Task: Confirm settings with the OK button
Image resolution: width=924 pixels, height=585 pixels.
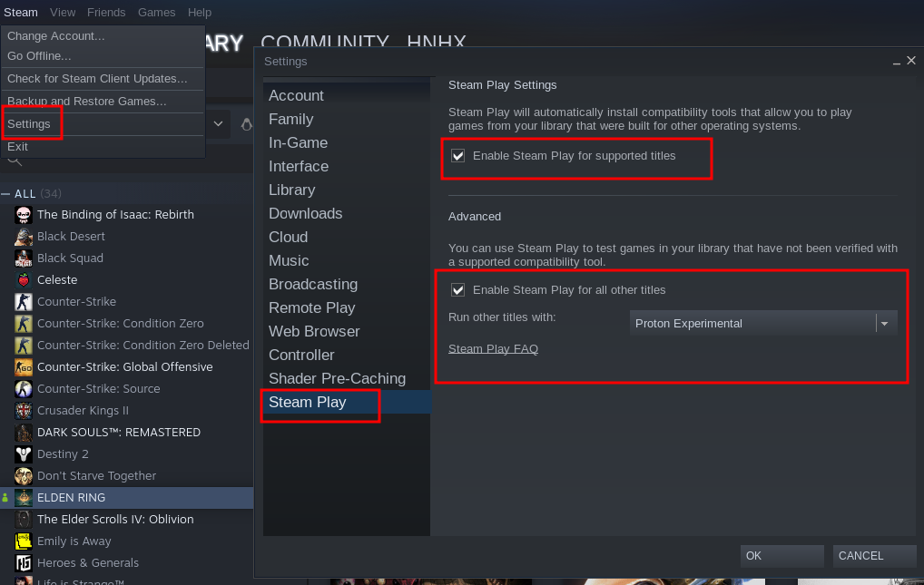Action: click(x=782, y=556)
